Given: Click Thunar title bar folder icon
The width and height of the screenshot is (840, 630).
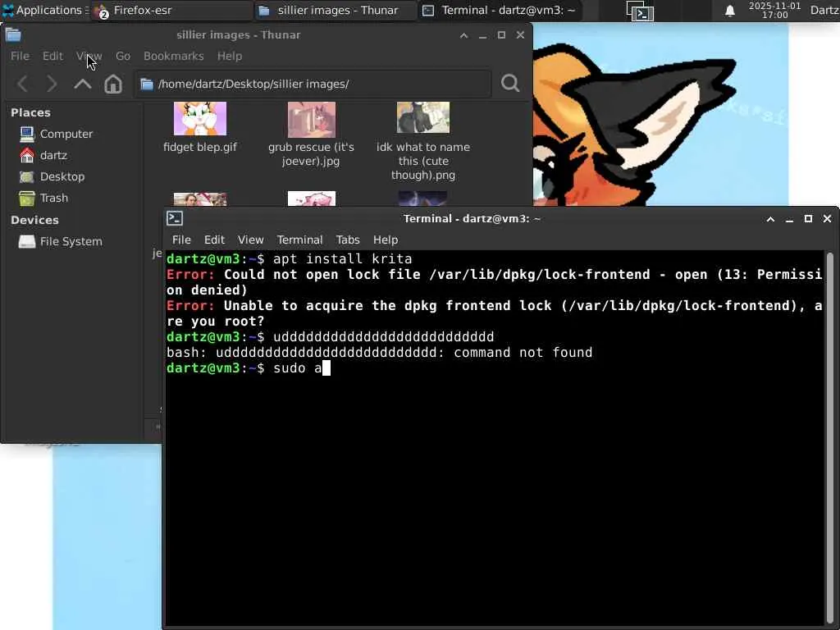Looking at the screenshot, I should pyautogui.click(x=13, y=34).
